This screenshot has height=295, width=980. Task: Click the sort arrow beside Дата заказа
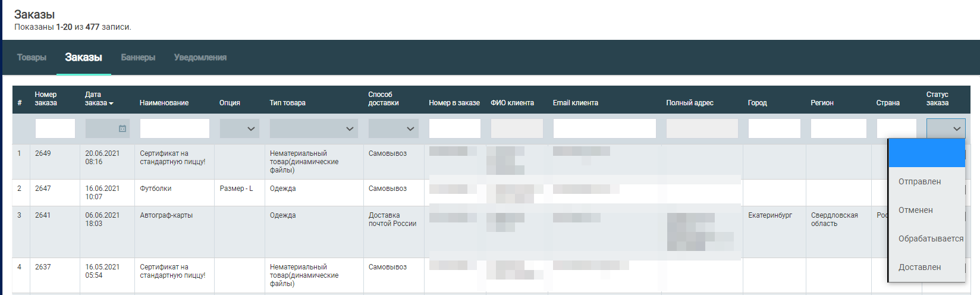tap(111, 103)
